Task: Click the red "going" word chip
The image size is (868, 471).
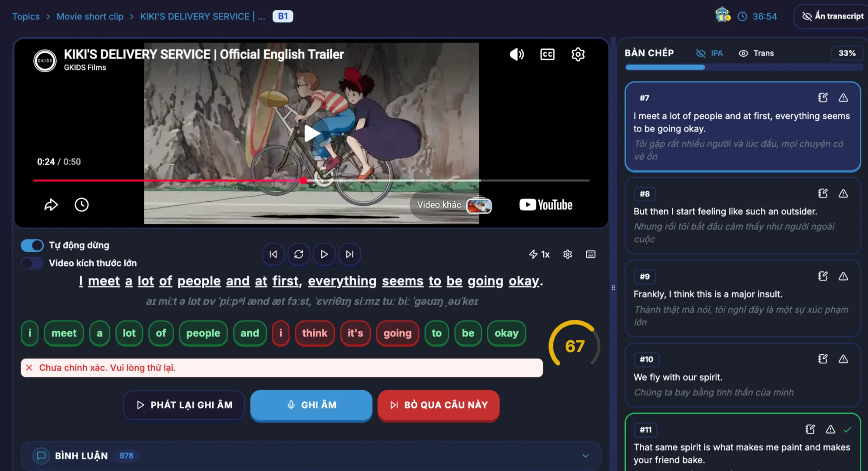Action: coord(397,333)
